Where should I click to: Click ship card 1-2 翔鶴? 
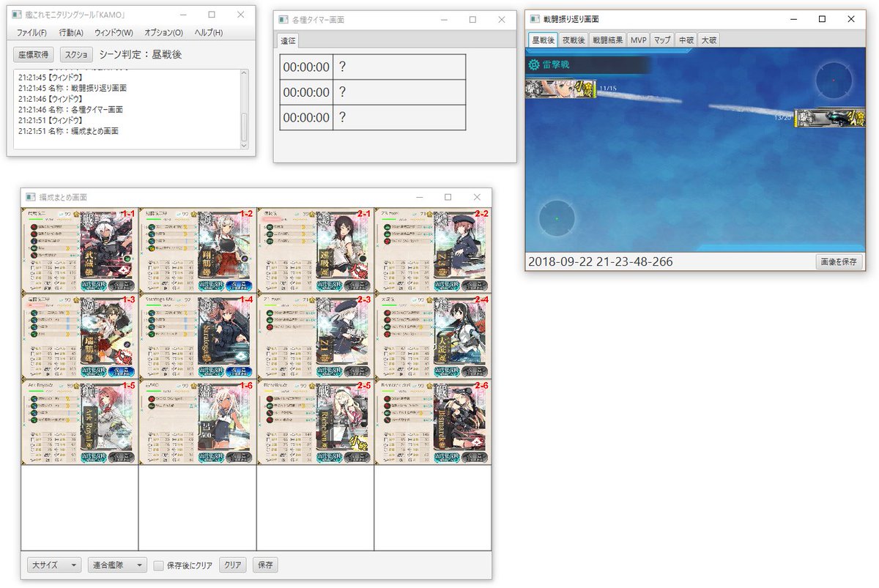click(x=197, y=250)
